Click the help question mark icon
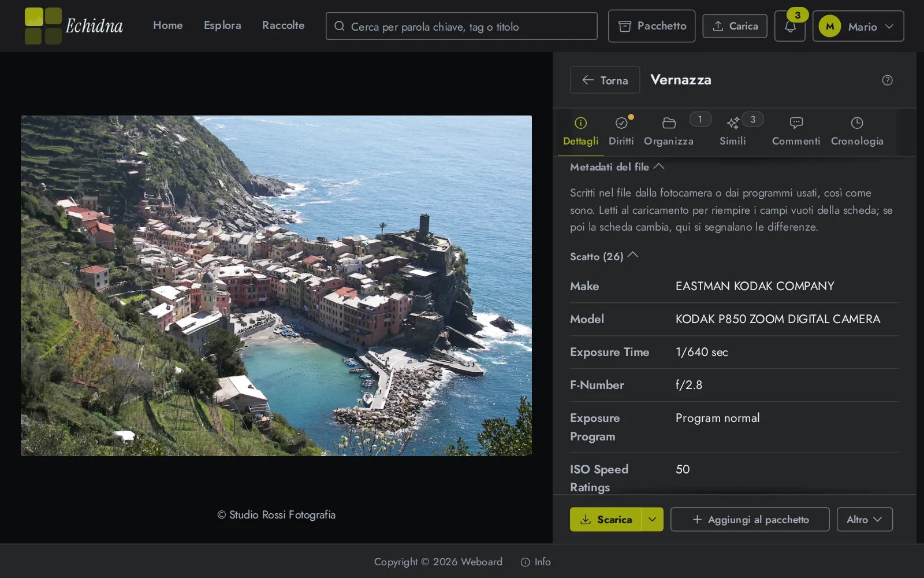Viewport: 924px width, 578px height. [888, 80]
